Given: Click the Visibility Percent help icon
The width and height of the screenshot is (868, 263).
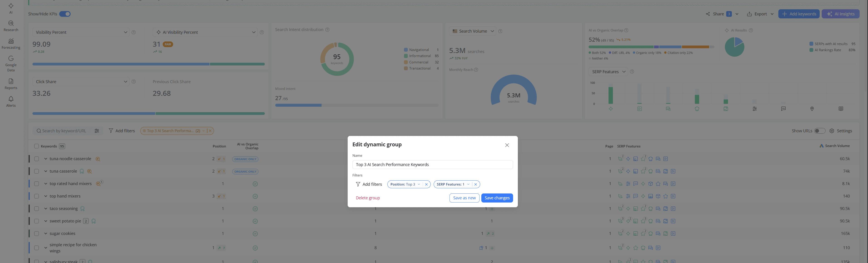Looking at the screenshot, I should point(134,32).
